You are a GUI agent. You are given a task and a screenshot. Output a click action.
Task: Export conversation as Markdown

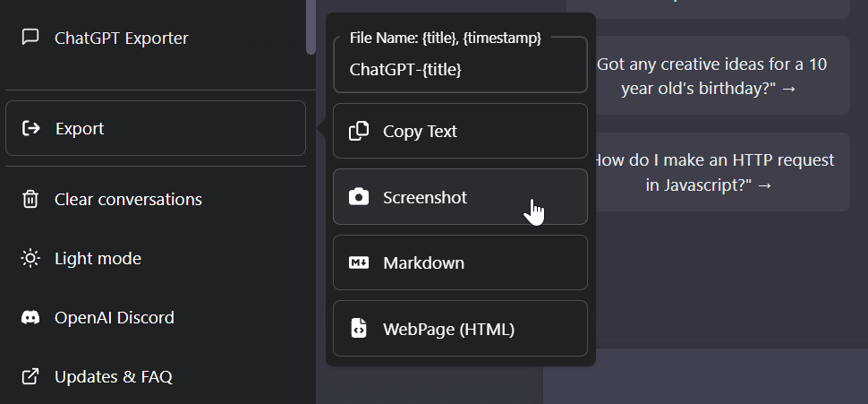pos(460,262)
